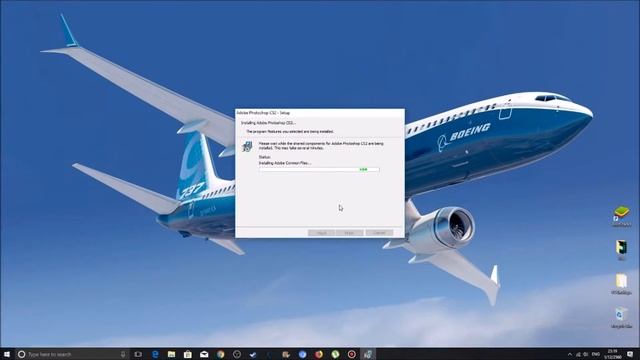The width and height of the screenshot is (640, 360).
Task: Open the taskbar clock and date
Action: [613, 354]
